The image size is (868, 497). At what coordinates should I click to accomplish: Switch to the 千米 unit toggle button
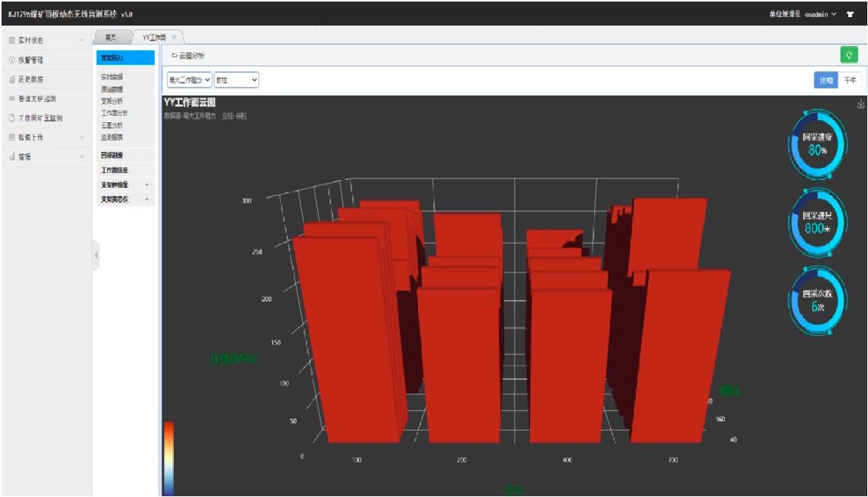pos(849,81)
